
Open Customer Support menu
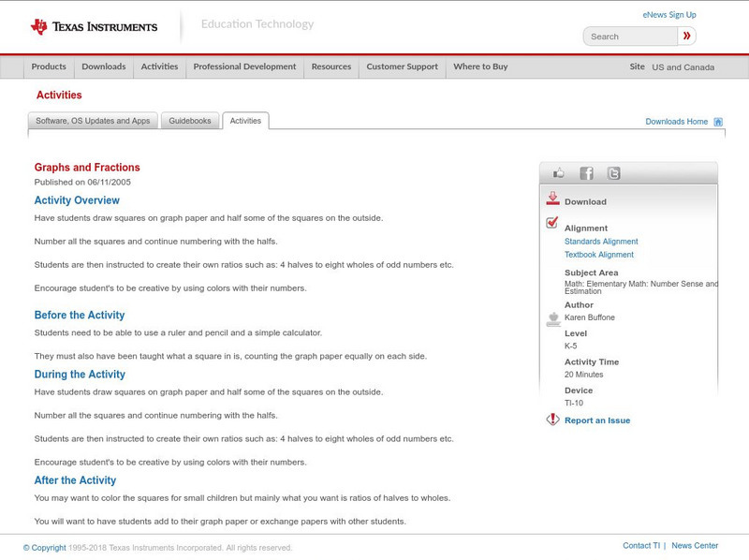(x=403, y=66)
